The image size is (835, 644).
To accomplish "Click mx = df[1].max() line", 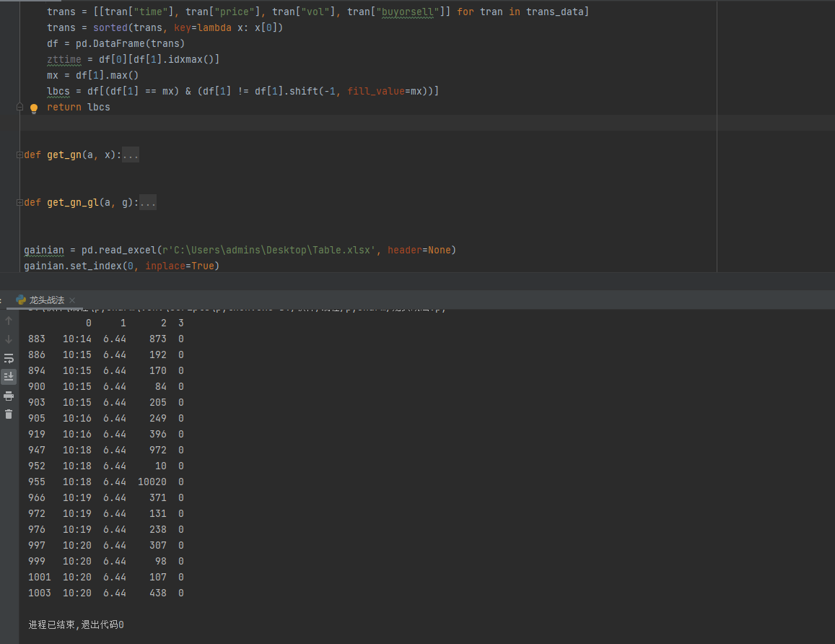I will [x=92, y=76].
